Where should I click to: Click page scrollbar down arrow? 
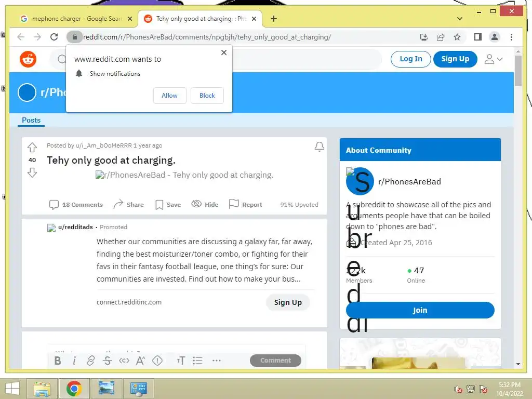[518, 364]
